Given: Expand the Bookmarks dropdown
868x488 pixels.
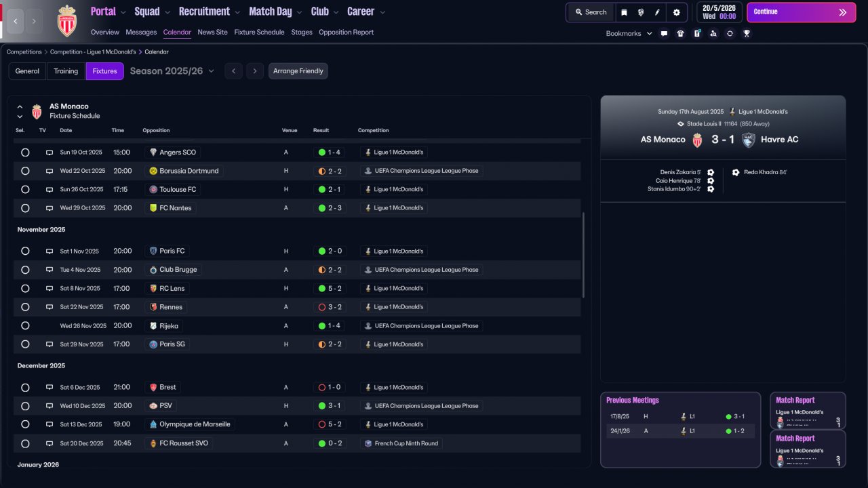Looking at the screenshot, I should 629,33.
